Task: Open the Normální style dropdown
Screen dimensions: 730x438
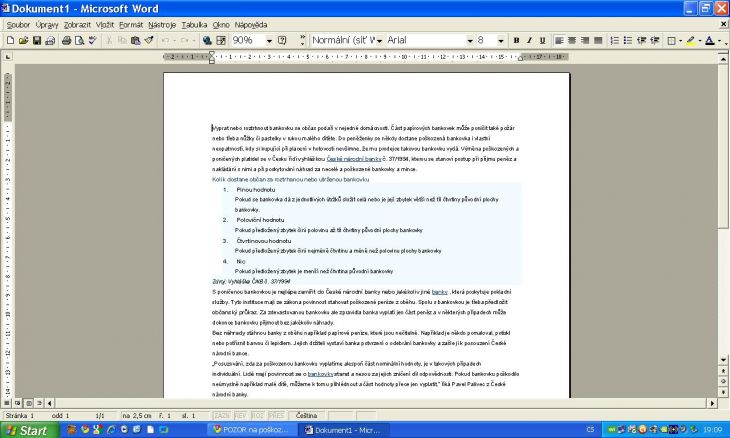Action: [x=379, y=40]
